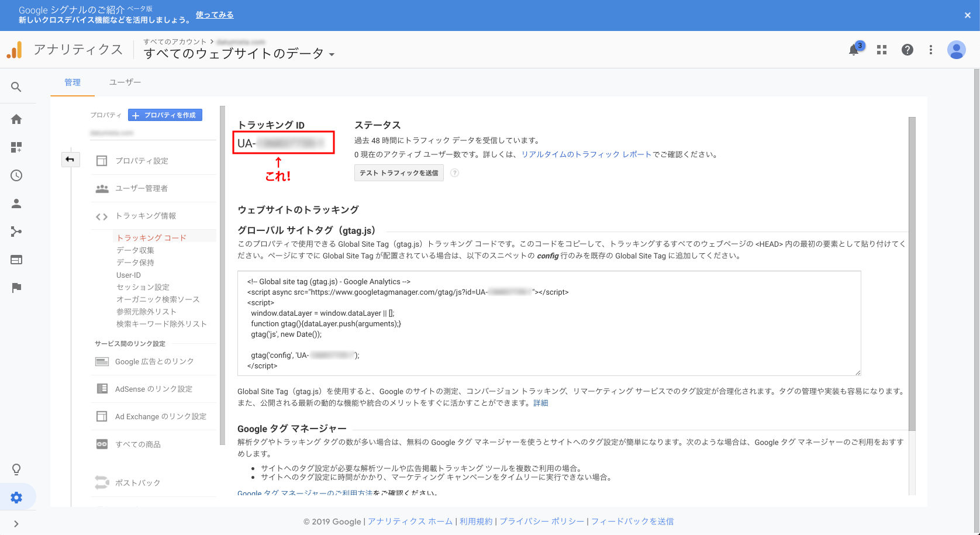Click the 詳細 link below the snippet
This screenshot has height=535, width=980.
click(541, 403)
